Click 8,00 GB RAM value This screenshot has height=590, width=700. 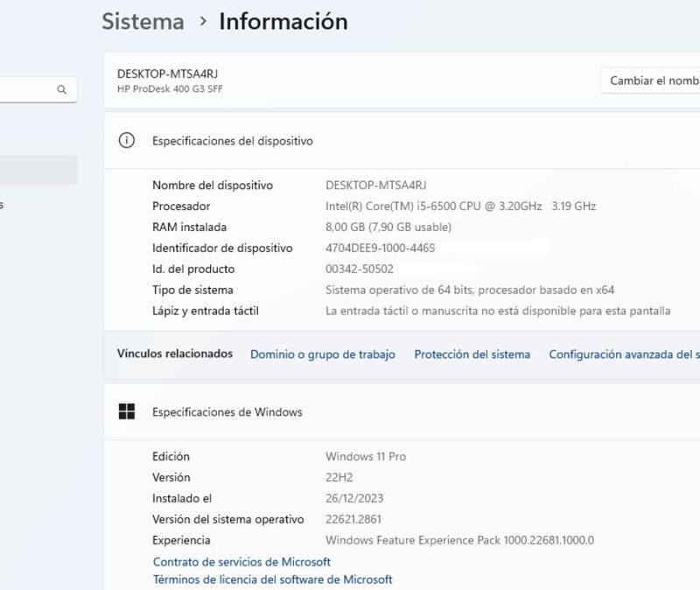(388, 227)
